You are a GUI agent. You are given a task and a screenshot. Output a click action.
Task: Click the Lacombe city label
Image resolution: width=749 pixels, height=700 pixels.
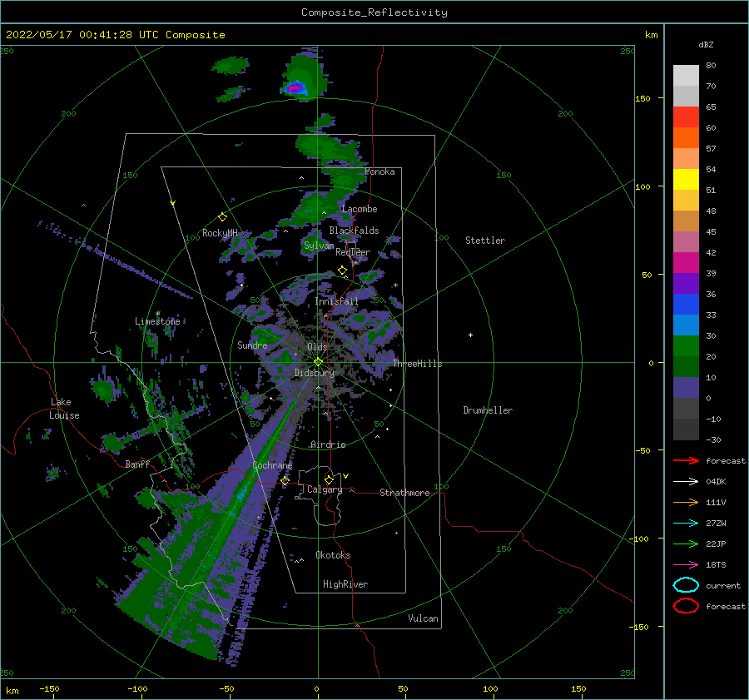click(360, 209)
